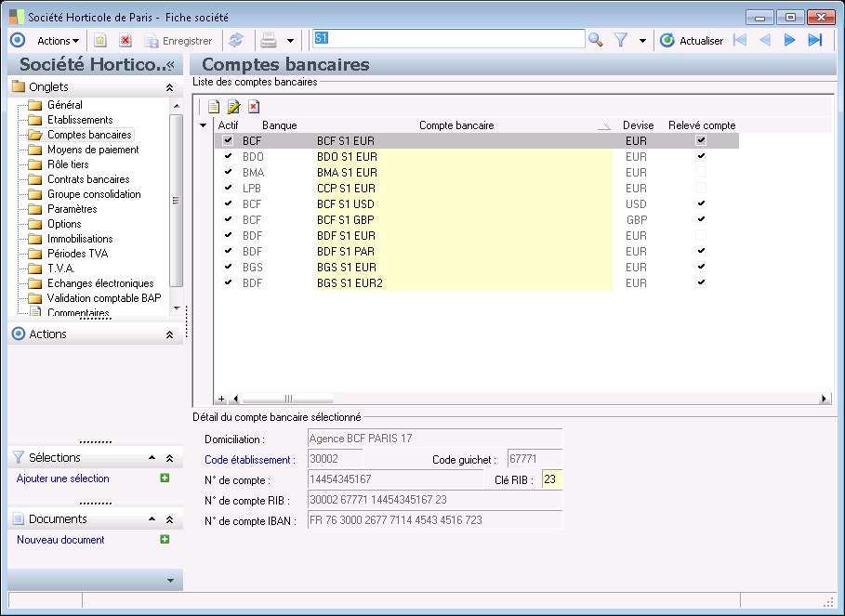Open the Actions dropdown menu
The width and height of the screenshot is (845, 616).
tap(58, 40)
